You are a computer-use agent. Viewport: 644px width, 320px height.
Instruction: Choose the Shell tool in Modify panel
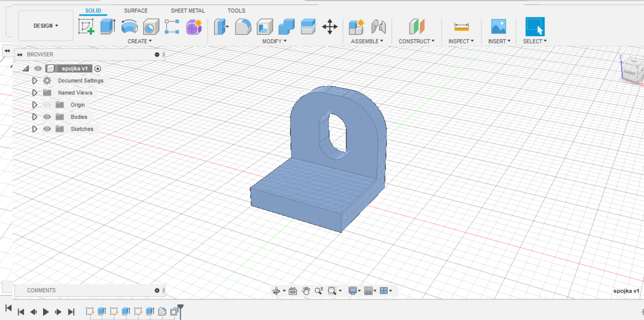[x=265, y=27]
